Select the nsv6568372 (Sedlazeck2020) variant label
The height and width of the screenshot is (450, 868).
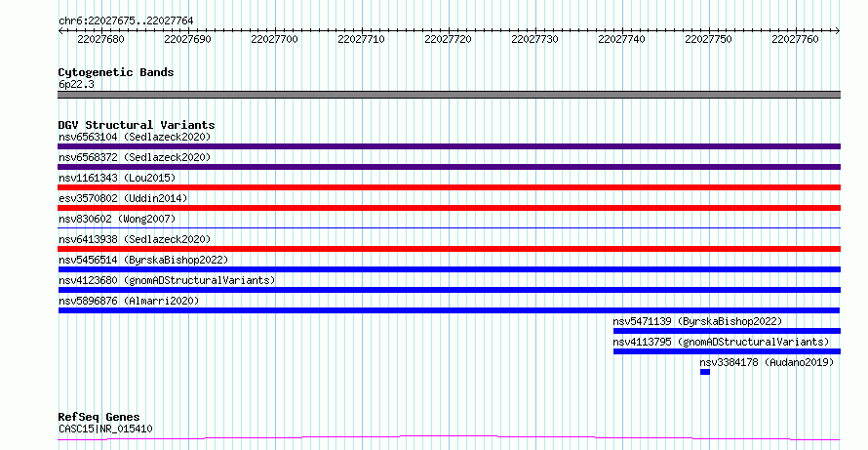click(x=135, y=157)
